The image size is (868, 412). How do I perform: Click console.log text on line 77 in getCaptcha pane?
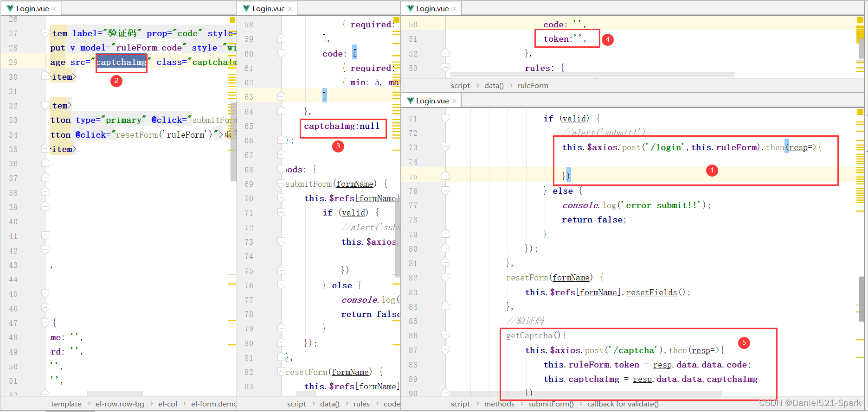(x=589, y=205)
